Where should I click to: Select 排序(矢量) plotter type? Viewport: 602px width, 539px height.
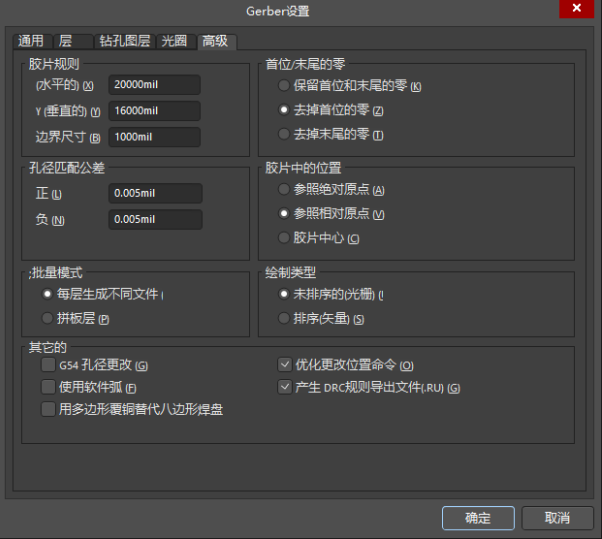[285, 318]
